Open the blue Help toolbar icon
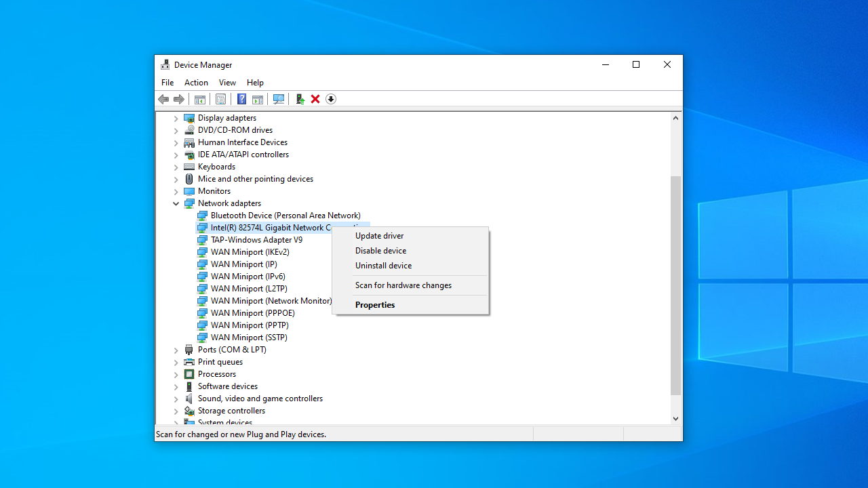Viewport: 868px width, 488px height. [241, 99]
